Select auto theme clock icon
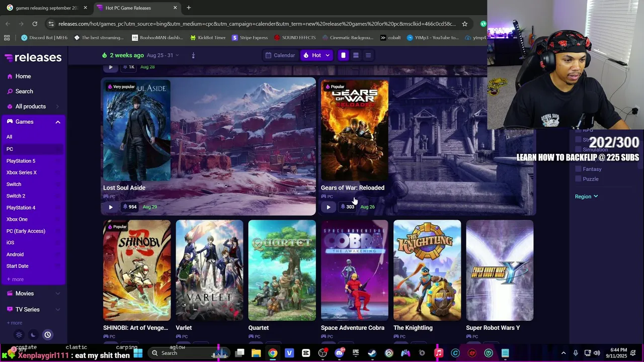This screenshot has height=362, width=644. pyautogui.click(x=47, y=335)
